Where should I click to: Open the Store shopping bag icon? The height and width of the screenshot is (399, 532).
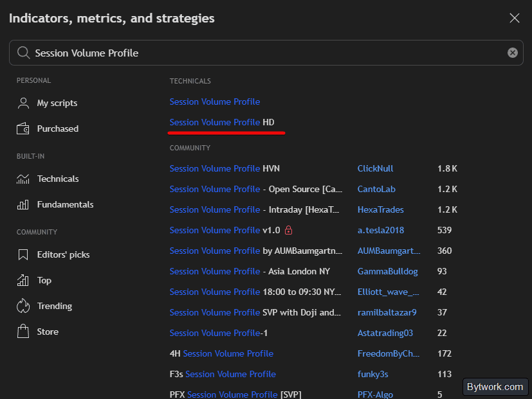[x=23, y=332]
